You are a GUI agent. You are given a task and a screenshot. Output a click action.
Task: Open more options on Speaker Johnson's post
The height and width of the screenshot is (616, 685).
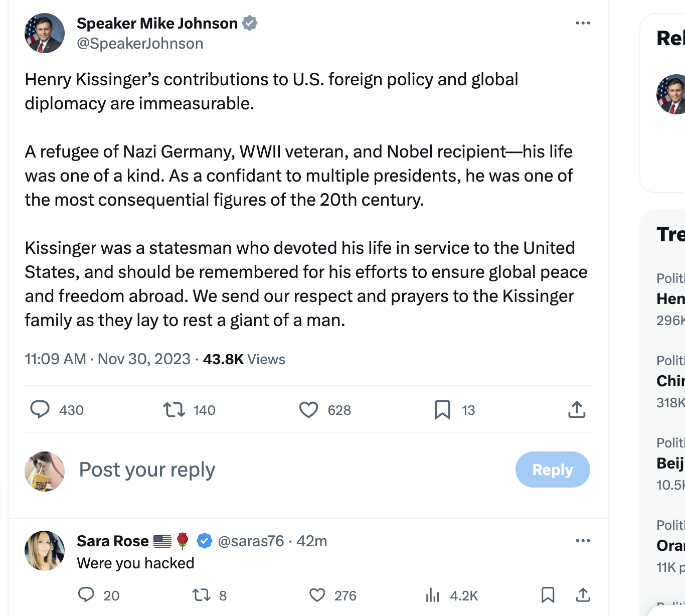(x=583, y=23)
